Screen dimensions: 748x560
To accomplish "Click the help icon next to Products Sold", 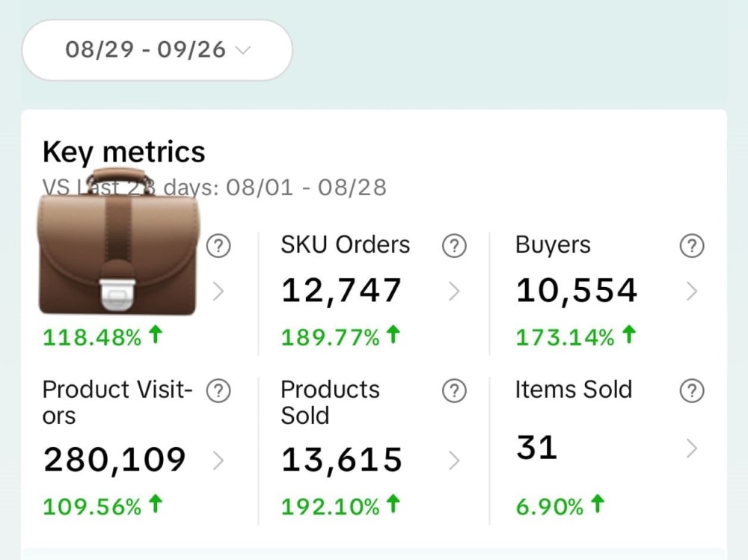I will 454,391.
